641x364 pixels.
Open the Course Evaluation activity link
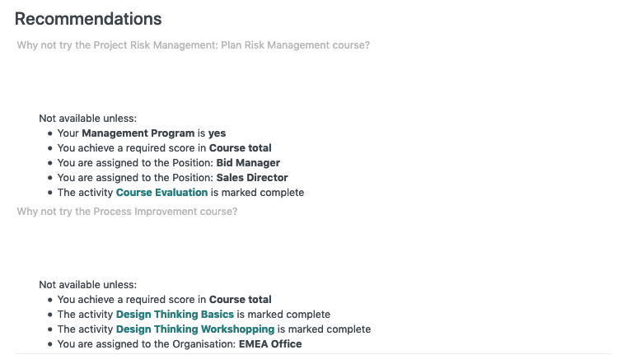pos(161,193)
